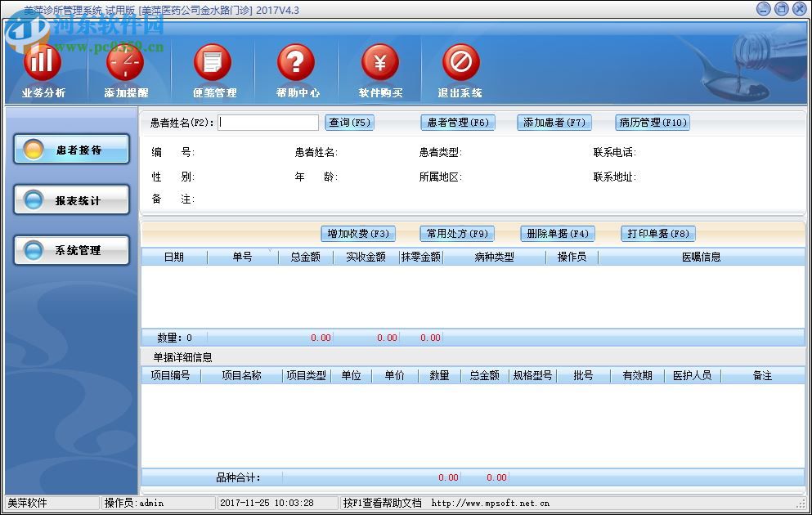Switch to 系统管理 sidebar panel
Screen dimensions: 812x515
point(71,250)
